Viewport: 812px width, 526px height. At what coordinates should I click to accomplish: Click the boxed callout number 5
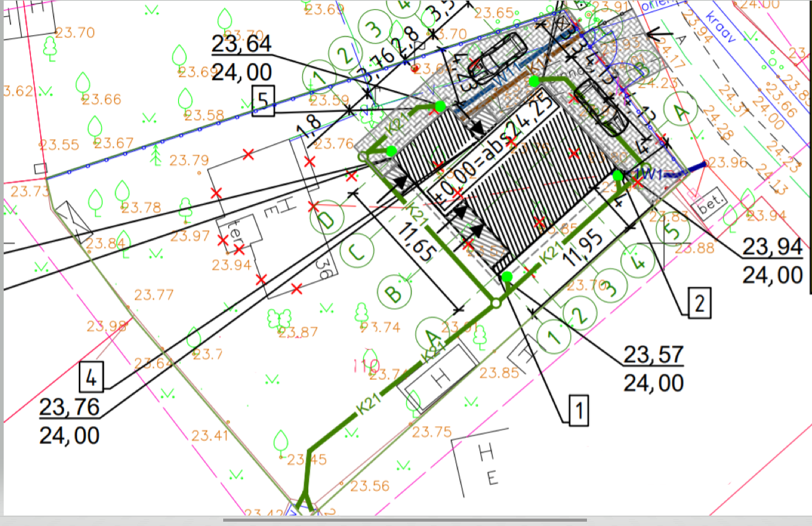point(263,101)
